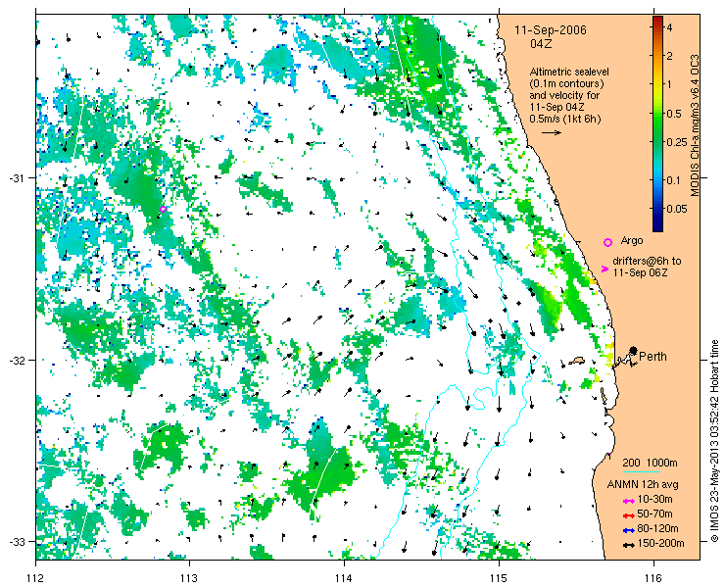The width and height of the screenshot is (725, 588).
Task: Click the latitude axis label -32
Action: pos(17,360)
